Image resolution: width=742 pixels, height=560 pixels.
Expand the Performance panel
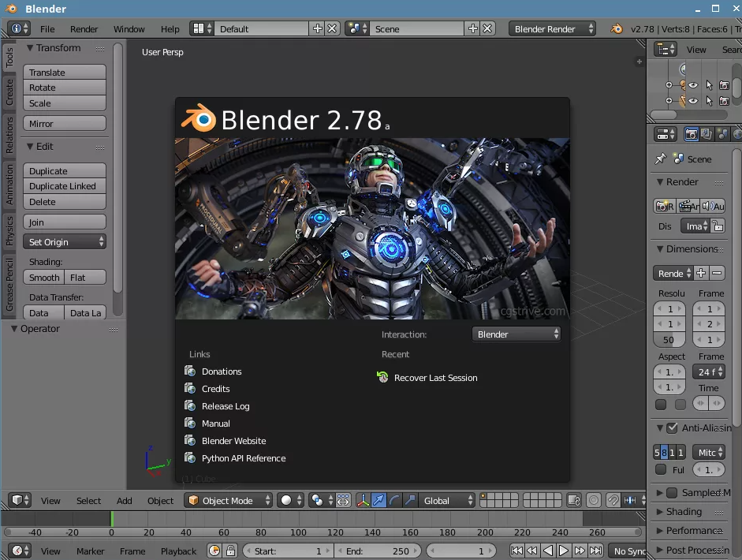click(660, 530)
